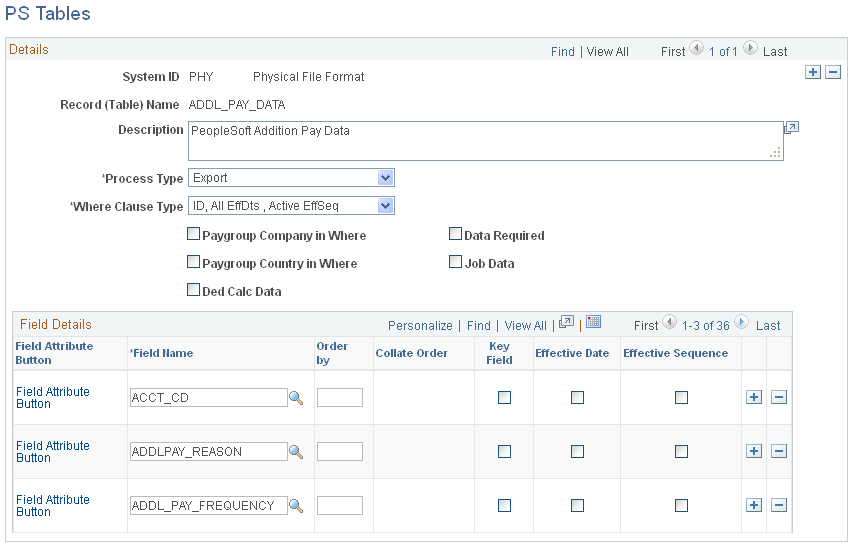The width and height of the screenshot is (853, 547).
Task: Delete the Details row with minus icon
Action: pyautogui.click(x=833, y=72)
